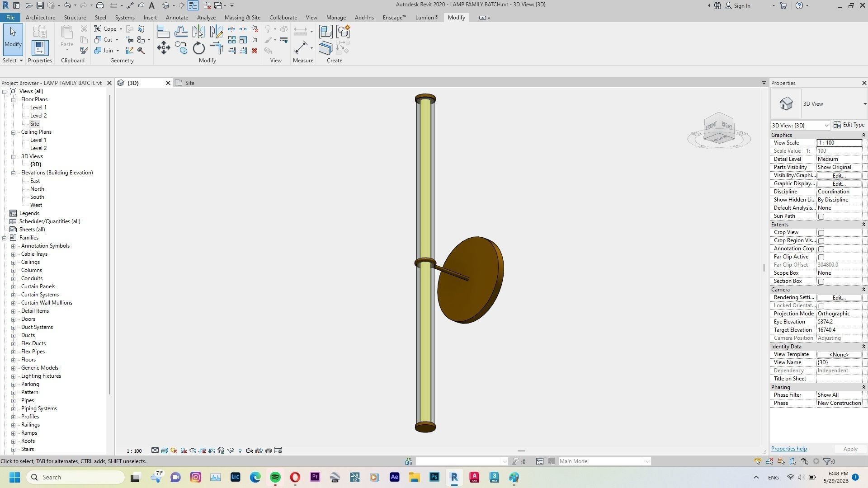Activate the Move tool
Viewport: 868px width, 488px height.
point(163,48)
